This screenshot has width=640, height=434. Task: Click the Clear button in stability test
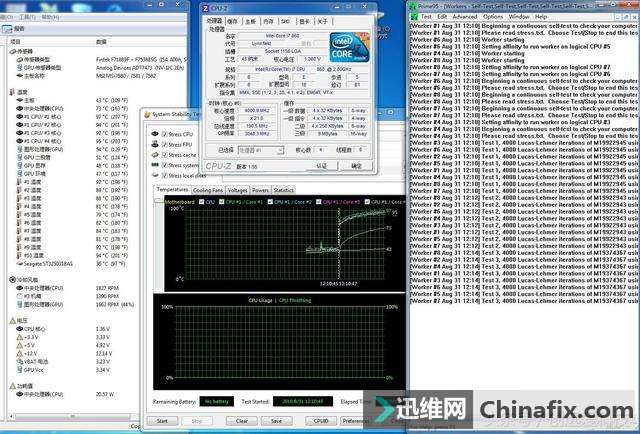pos(242,421)
